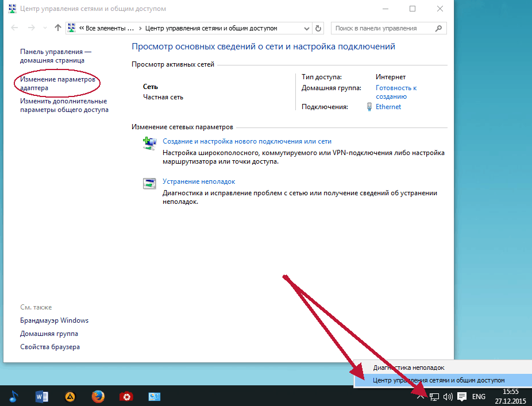
Task: Open Создание и настройка нового подключения
Action: pyautogui.click(x=247, y=141)
